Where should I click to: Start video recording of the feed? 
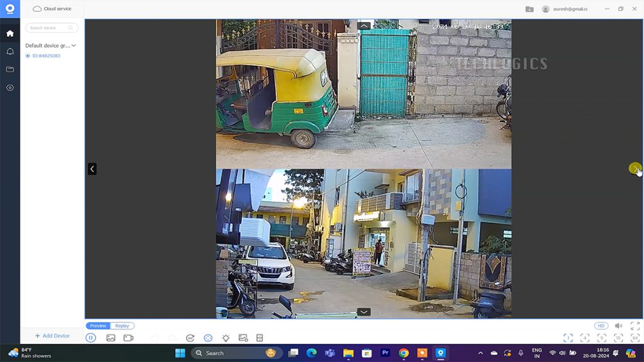click(x=128, y=338)
